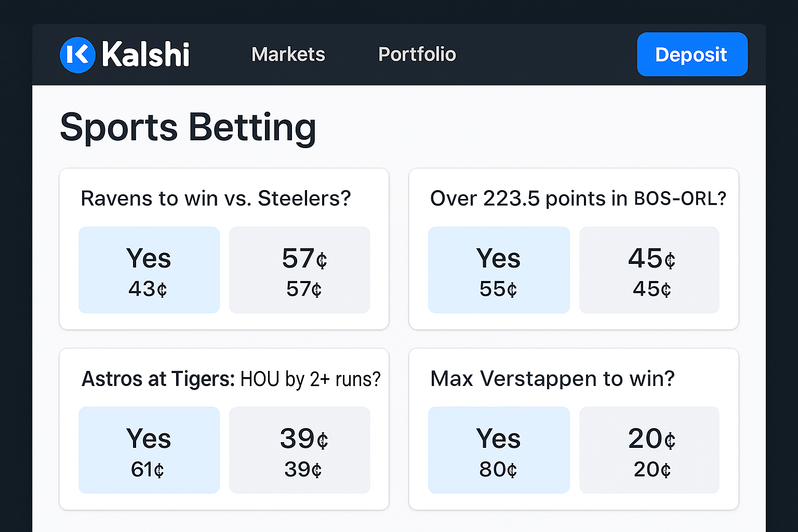
Task: Buy Yes at 61¢ on Astros market
Action: tap(149, 450)
